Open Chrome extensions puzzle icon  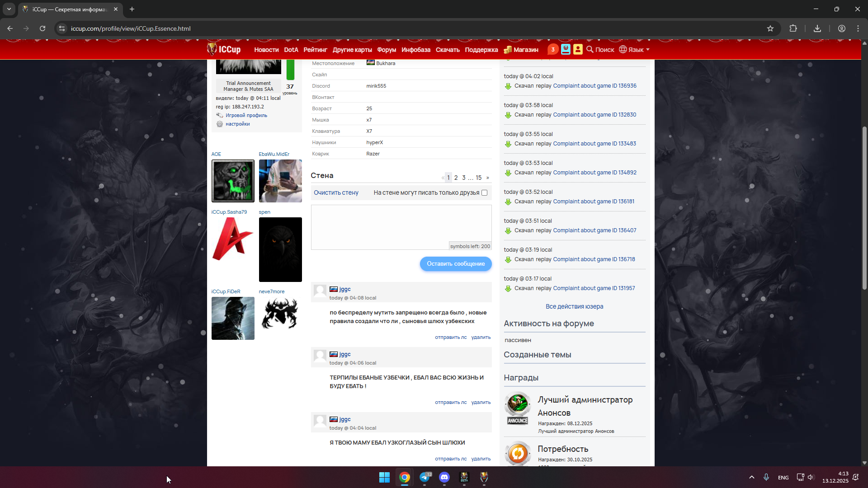(x=793, y=28)
